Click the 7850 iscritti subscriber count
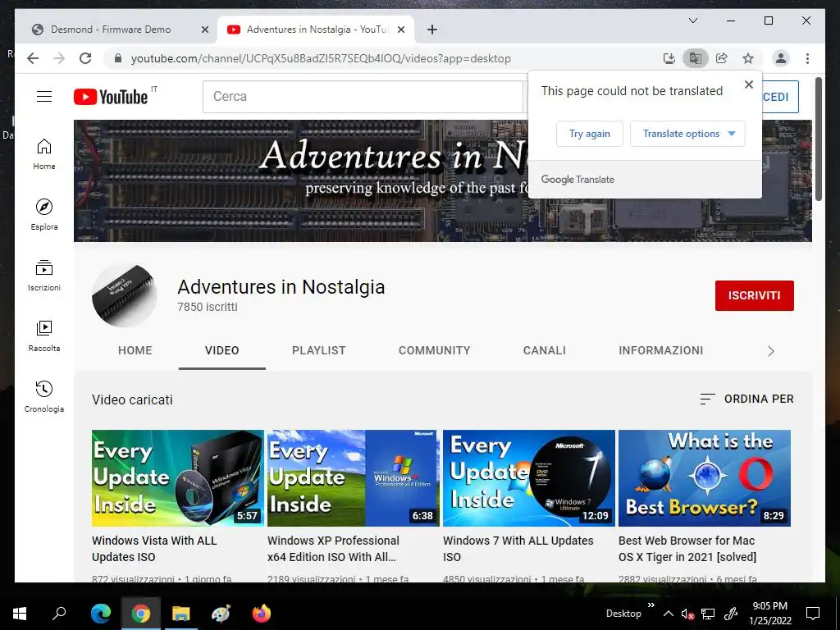The height and width of the screenshot is (630, 840). click(208, 307)
